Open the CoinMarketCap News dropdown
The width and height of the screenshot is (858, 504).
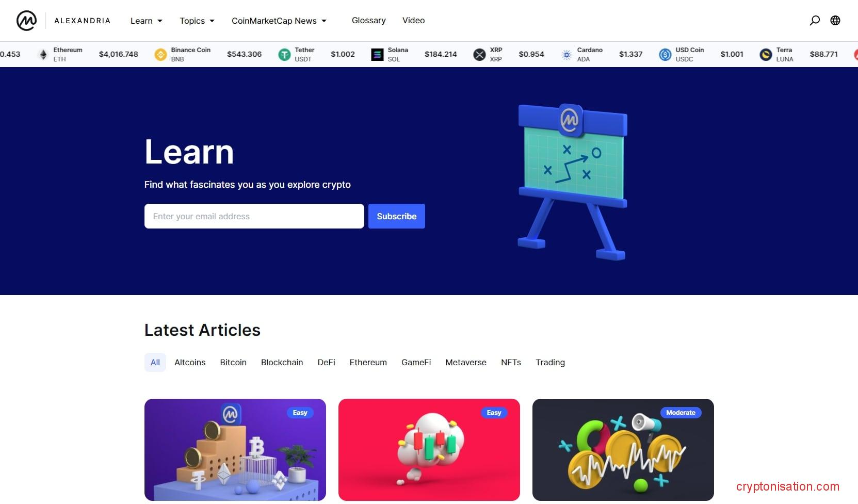tap(279, 21)
